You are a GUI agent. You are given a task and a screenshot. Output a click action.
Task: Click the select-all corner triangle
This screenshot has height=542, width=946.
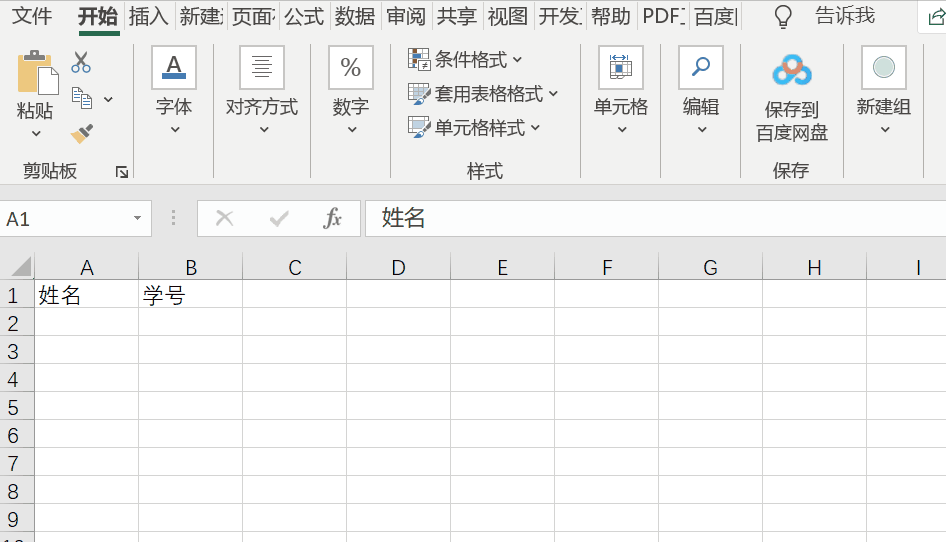tap(21, 266)
